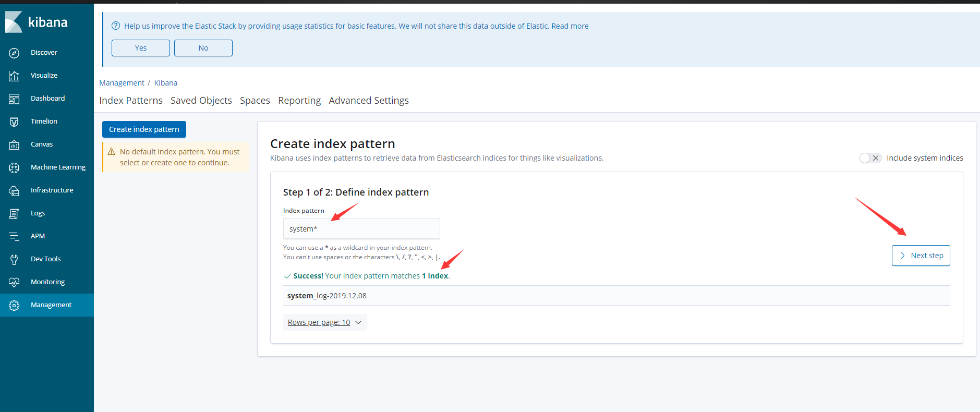980x412 pixels.
Task: Go to Management breadcrumb link
Action: 122,83
